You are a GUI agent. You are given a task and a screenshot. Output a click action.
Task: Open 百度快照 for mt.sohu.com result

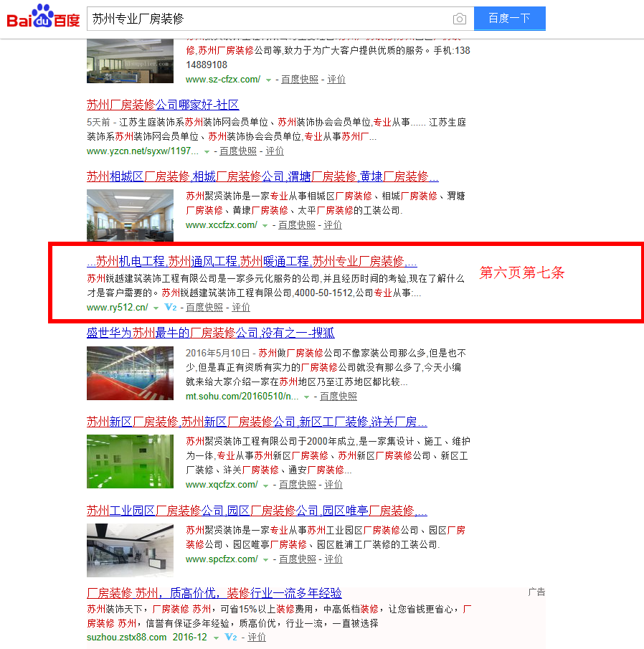click(x=338, y=396)
